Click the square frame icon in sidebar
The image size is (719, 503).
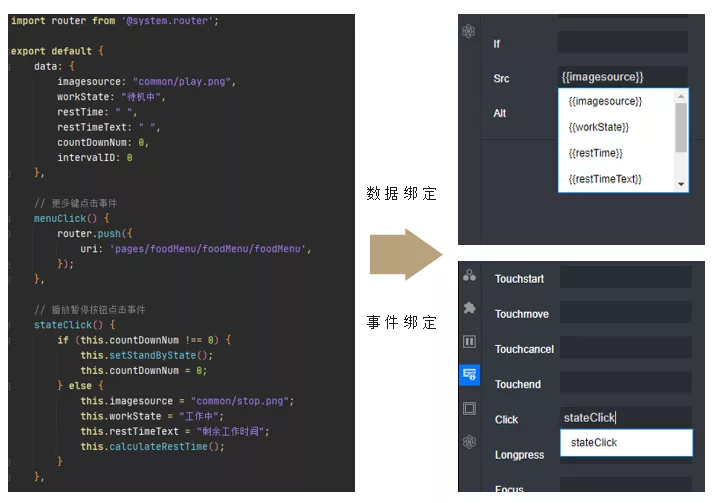click(469, 408)
